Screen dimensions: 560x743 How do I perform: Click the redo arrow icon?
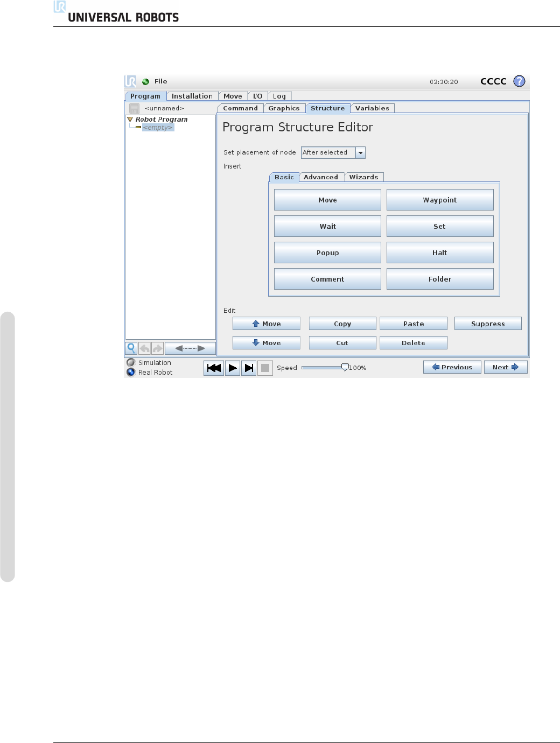coord(158,348)
